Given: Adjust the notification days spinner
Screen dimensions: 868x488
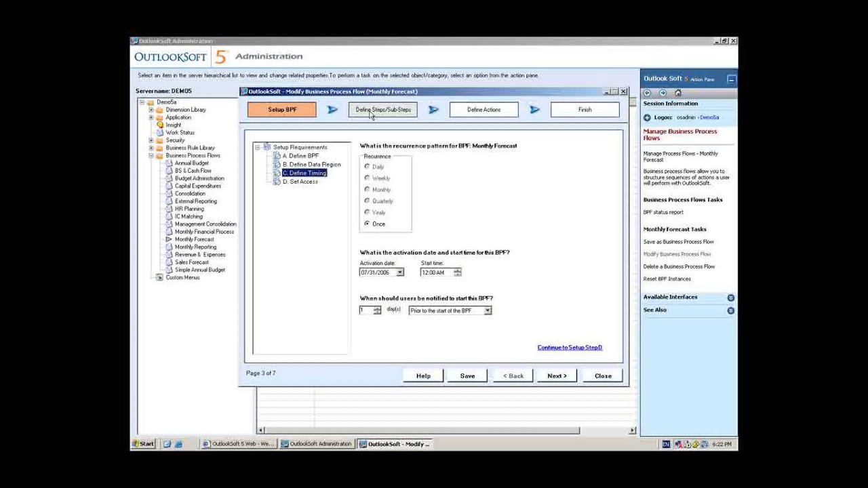Looking at the screenshot, I should tap(377, 310).
